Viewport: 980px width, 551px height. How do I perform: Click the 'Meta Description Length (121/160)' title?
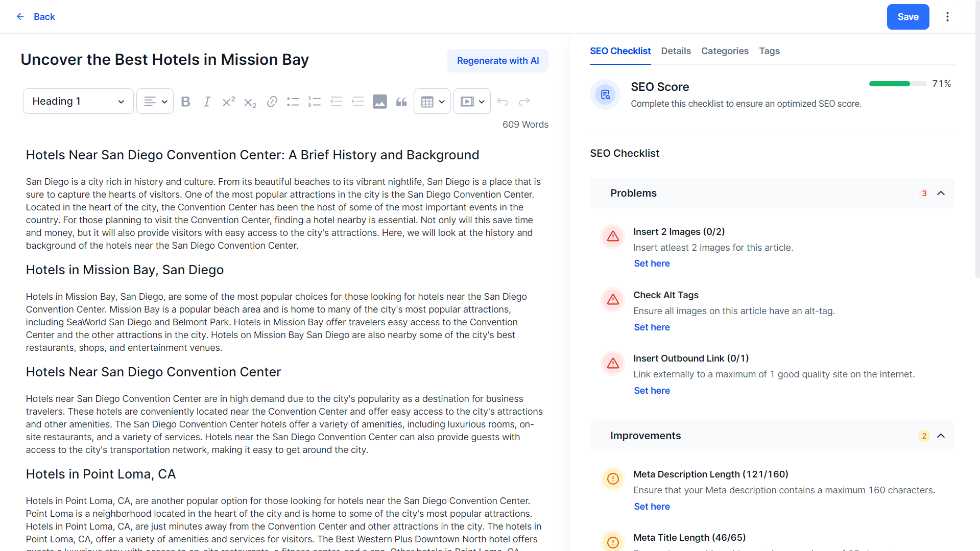(710, 474)
